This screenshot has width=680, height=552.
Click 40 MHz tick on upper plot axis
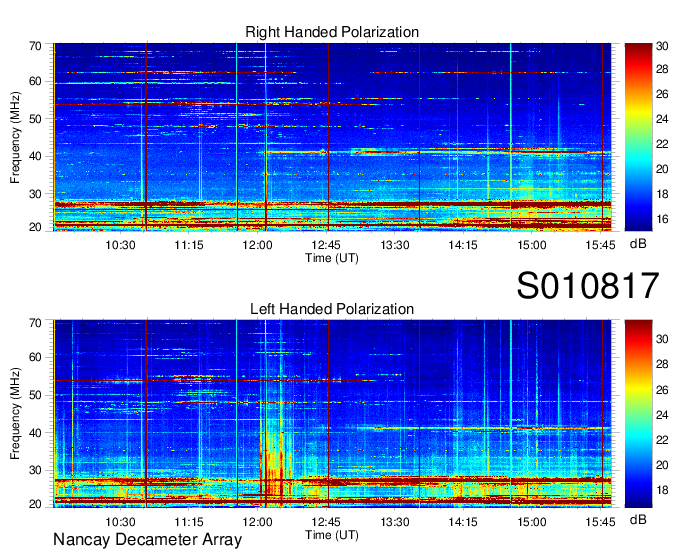tap(35, 157)
